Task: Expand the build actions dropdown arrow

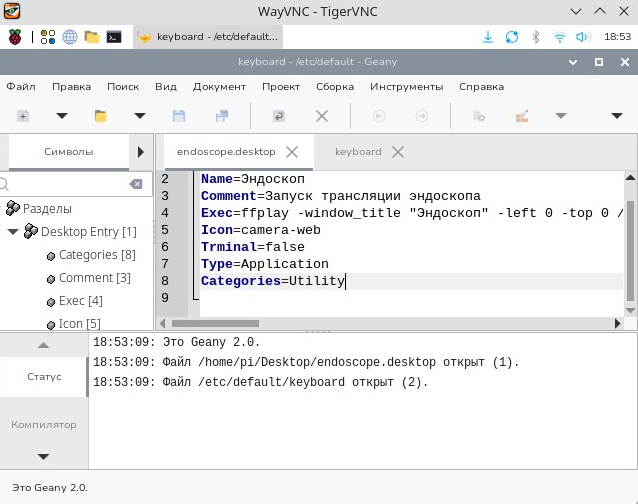Action: (561, 116)
